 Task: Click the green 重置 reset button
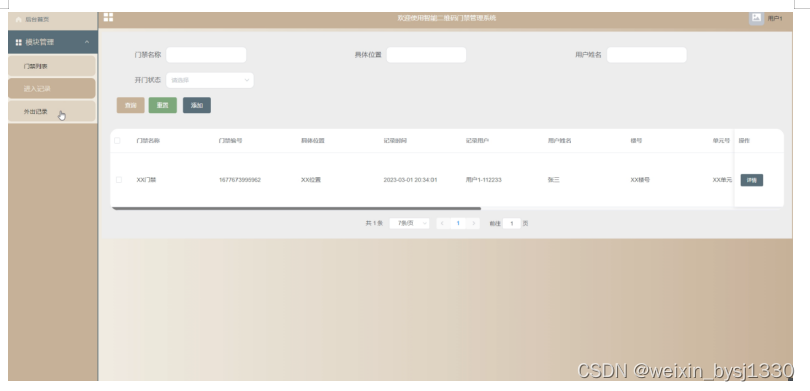coord(163,105)
